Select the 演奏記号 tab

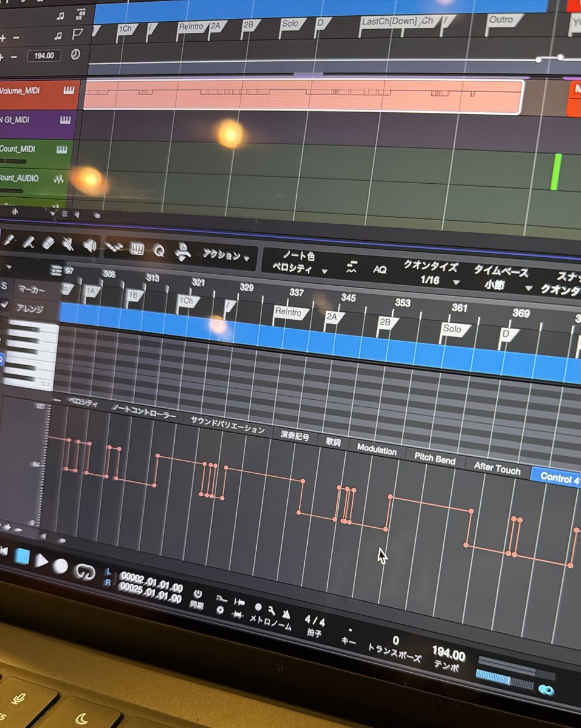point(294,435)
